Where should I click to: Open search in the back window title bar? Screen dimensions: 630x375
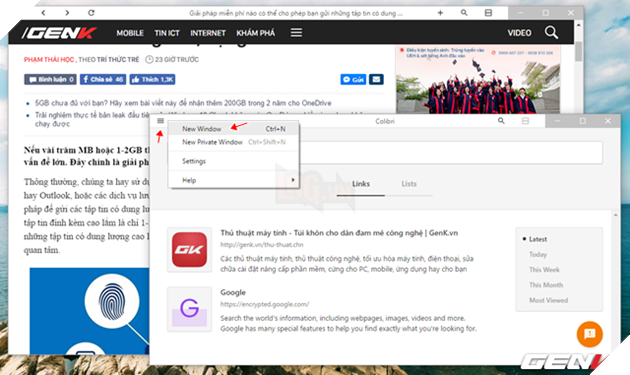coord(464,13)
